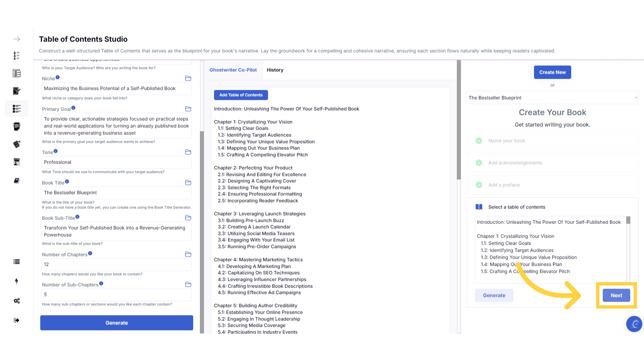Open the book icon in sidebar
Screen dimensions: 644x362
pos(17,181)
